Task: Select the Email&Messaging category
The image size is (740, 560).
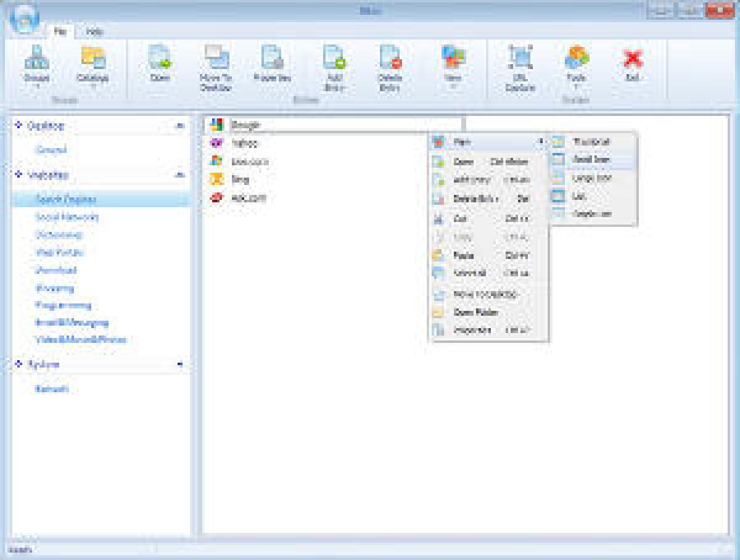Action: [72, 323]
